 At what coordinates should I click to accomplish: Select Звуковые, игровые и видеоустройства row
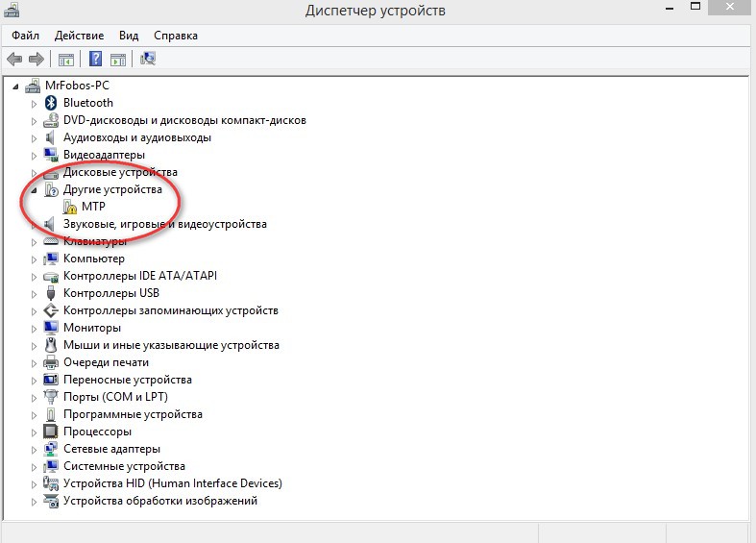(165, 224)
